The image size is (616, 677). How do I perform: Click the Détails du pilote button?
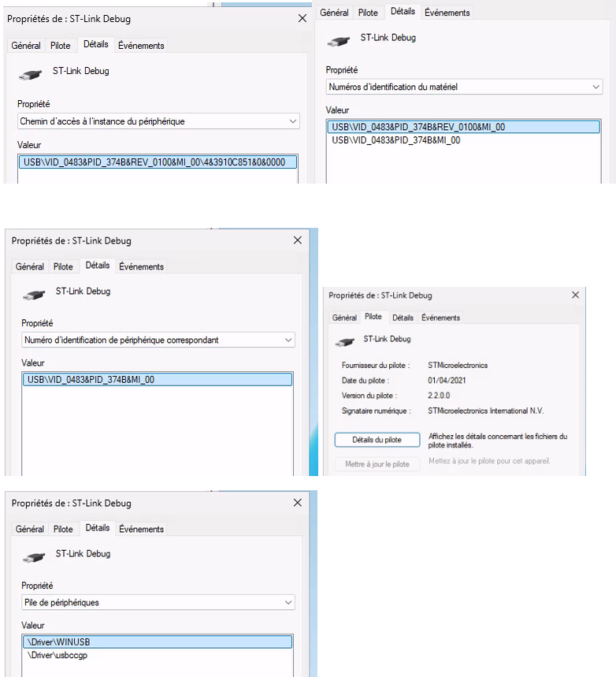377,440
